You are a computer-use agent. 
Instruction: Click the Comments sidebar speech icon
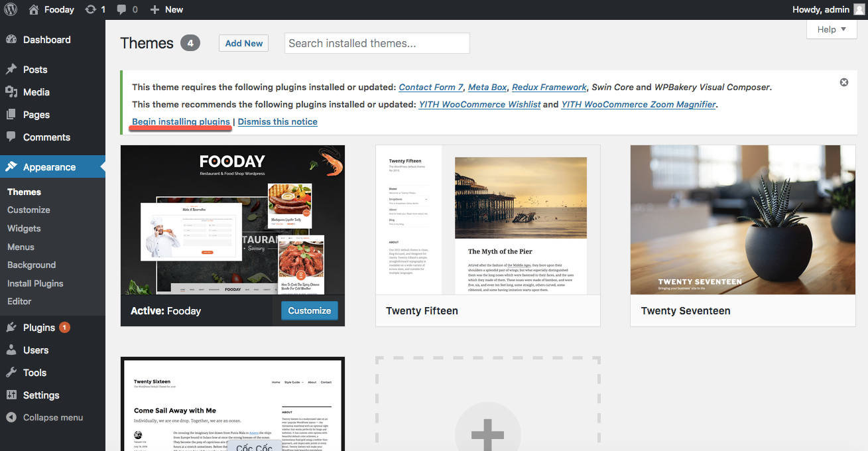tap(11, 137)
